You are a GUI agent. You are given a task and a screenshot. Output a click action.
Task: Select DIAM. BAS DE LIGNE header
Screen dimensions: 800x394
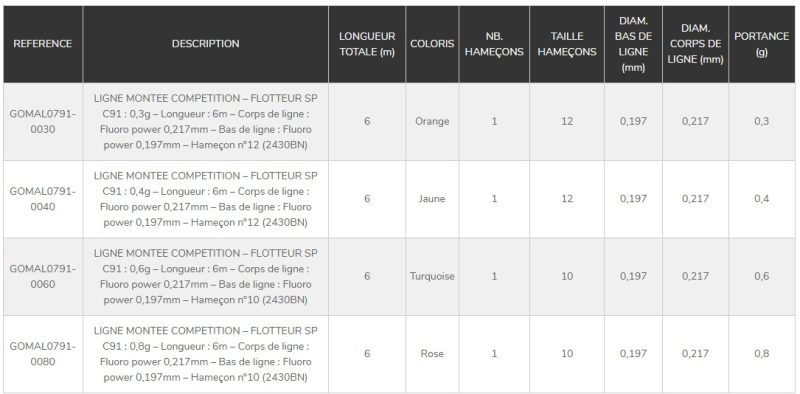click(633, 44)
